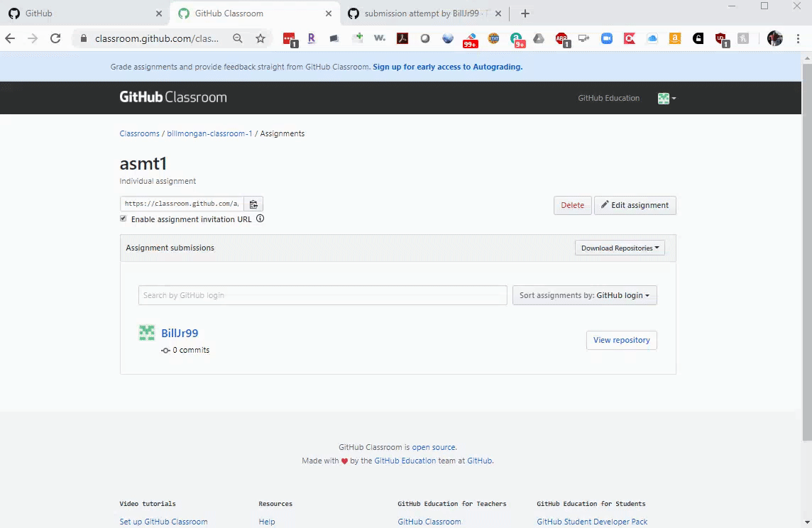Select the GitHub Classroom tab
Viewport: 812px width, 528px height.
(x=255, y=13)
